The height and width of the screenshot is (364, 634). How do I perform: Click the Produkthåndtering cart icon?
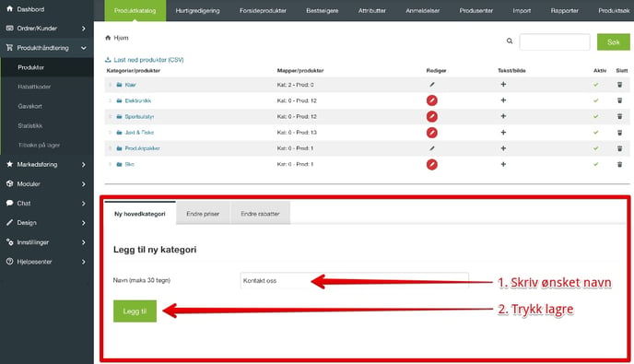point(10,48)
